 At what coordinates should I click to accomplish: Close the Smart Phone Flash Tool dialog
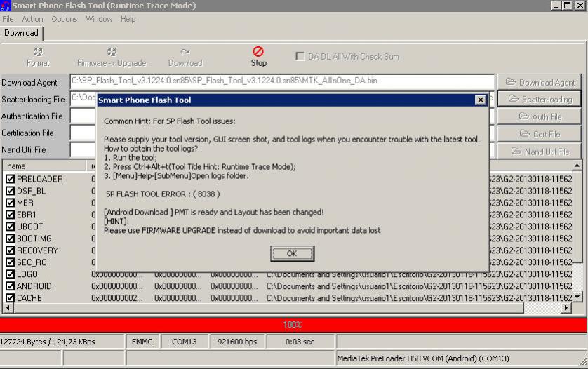pos(481,100)
